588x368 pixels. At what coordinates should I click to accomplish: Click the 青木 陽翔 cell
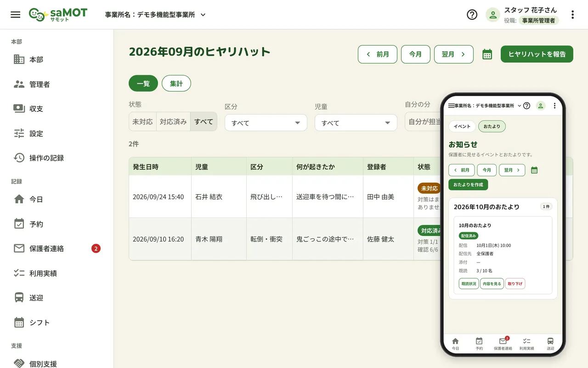pos(219,239)
